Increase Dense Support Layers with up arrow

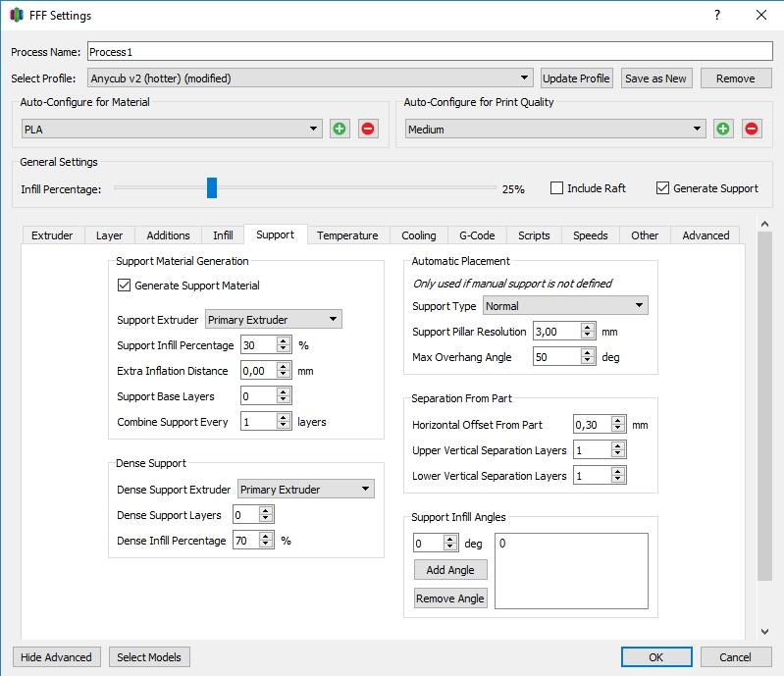click(x=266, y=510)
